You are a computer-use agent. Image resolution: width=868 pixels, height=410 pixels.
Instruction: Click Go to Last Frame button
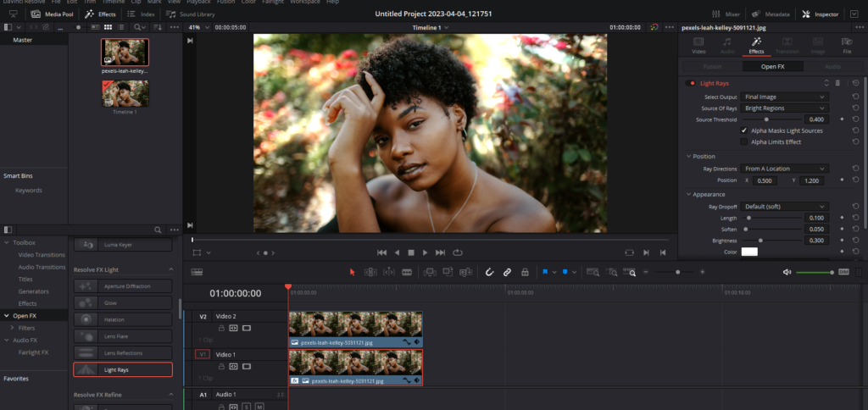click(x=440, y=252)
